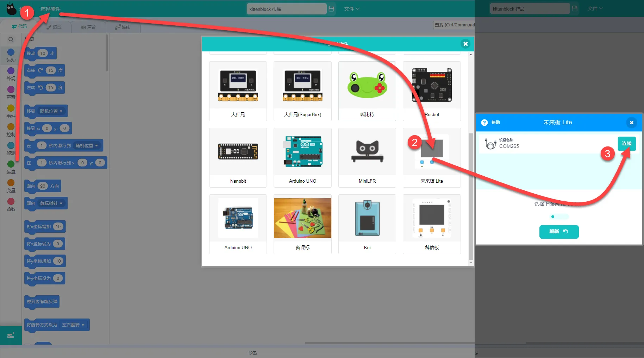Click the save project floppy icon

coord(331,9)
